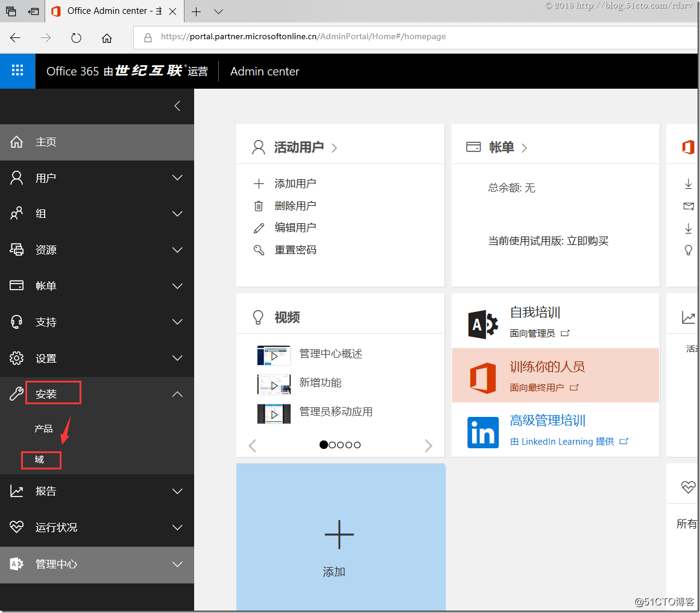Expand the 帐单 sidebar chevron
700x613 pixels.
pyautogui.click(x=177, y=286)
